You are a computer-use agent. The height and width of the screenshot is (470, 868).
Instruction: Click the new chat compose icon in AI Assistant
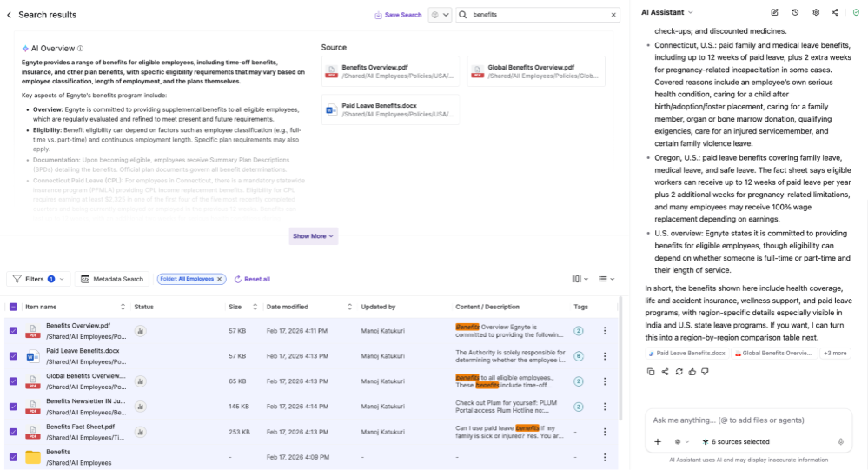click(774, 12)
